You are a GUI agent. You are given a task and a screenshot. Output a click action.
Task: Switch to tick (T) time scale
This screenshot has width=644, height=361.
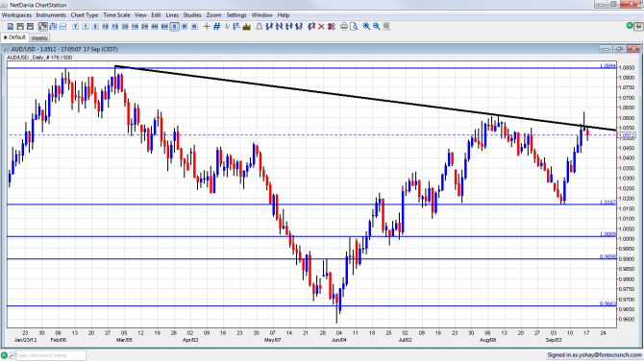coord(75,26)
